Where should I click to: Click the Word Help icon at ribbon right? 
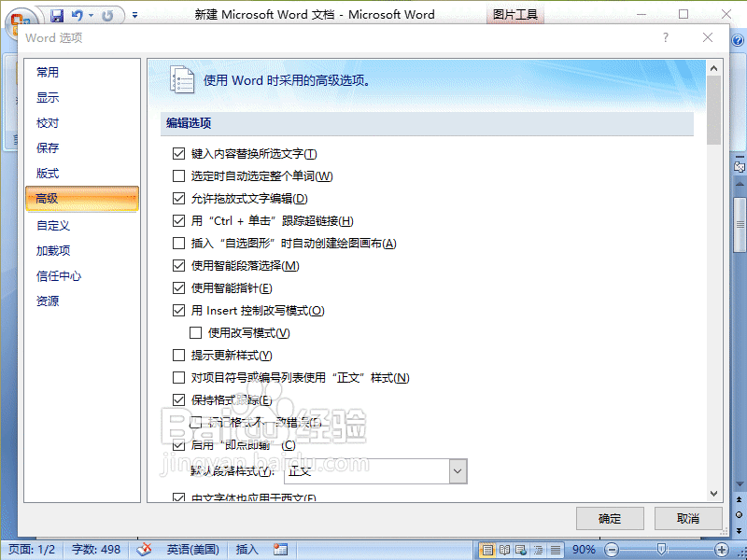[738, 40]
